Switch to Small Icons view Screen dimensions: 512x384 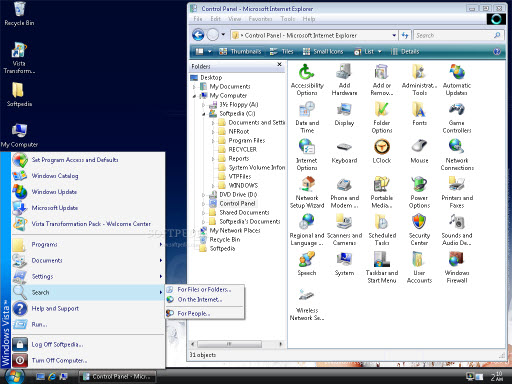(323, 51)
